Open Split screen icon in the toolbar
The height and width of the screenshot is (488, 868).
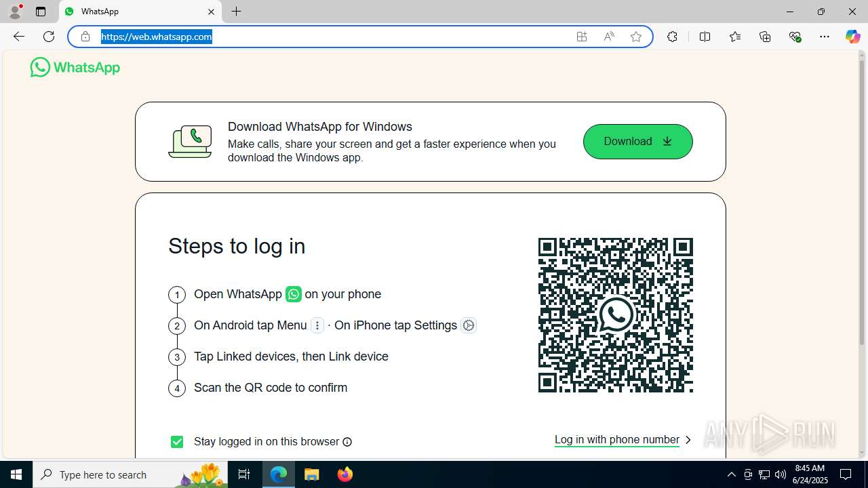coord(705,37)
